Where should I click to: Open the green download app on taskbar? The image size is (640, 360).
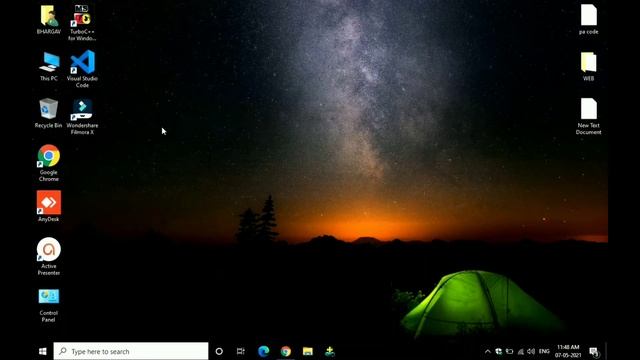[330, 351]
